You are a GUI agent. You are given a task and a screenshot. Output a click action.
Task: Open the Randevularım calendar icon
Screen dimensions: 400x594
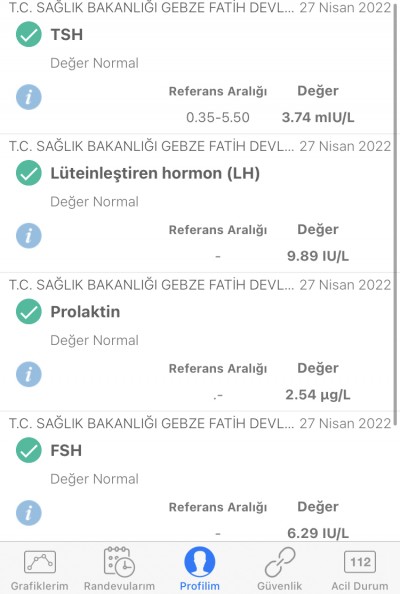coord(119,561)
